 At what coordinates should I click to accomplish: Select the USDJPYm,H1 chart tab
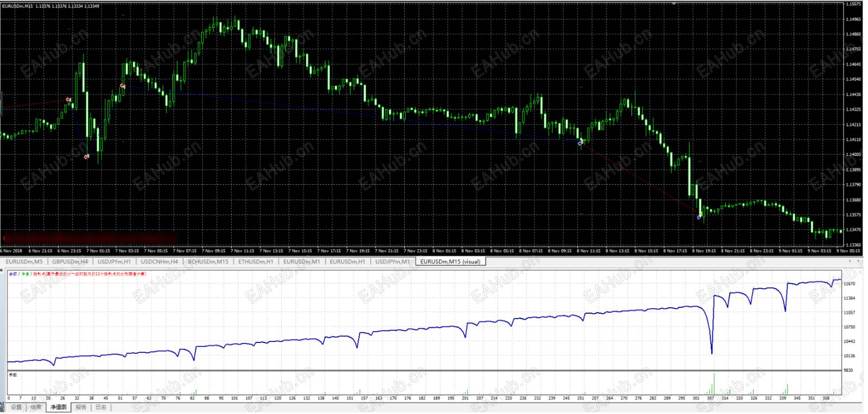coord(114,262)
